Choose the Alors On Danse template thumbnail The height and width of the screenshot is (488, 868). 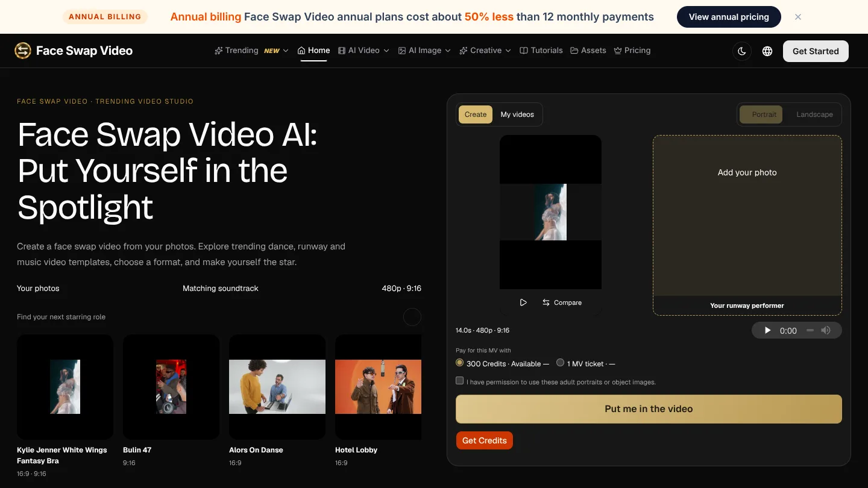pyautogui.click(x=277, y=387)
